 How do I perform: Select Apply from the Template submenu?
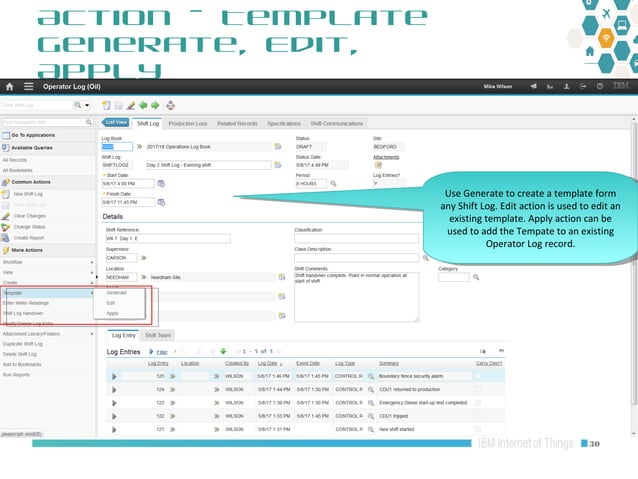click(x=112, y=313)
